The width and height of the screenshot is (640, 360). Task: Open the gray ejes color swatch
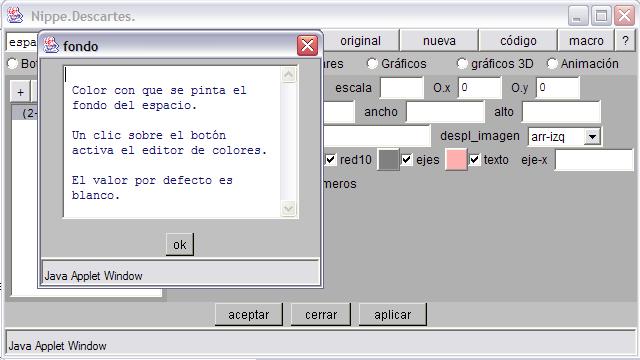(x=388, y=160)
